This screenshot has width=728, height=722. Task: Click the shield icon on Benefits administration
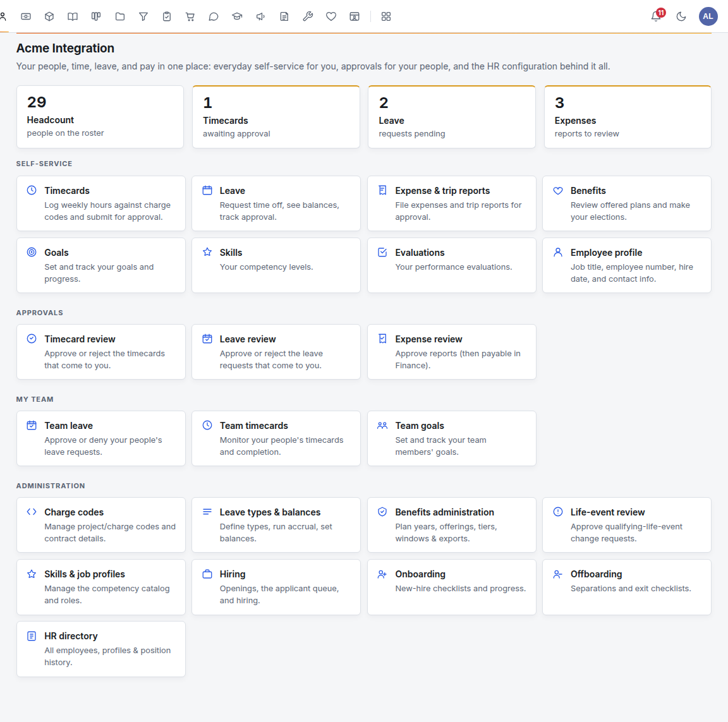(x=382, y=512)
